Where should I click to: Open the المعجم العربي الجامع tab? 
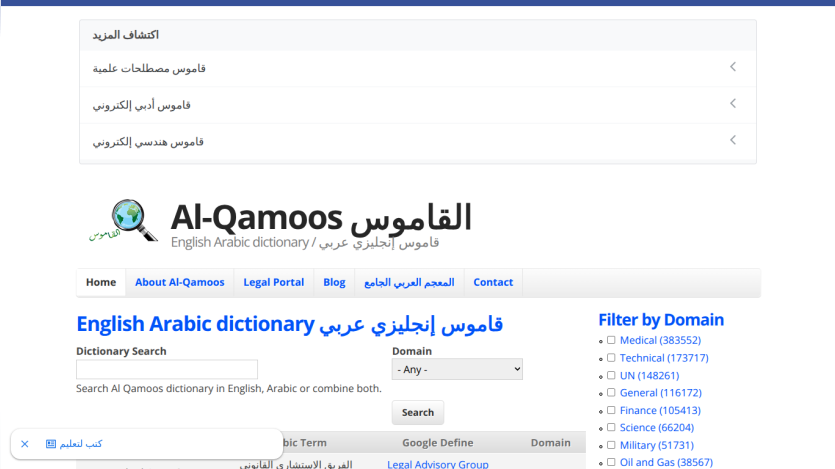409,283
